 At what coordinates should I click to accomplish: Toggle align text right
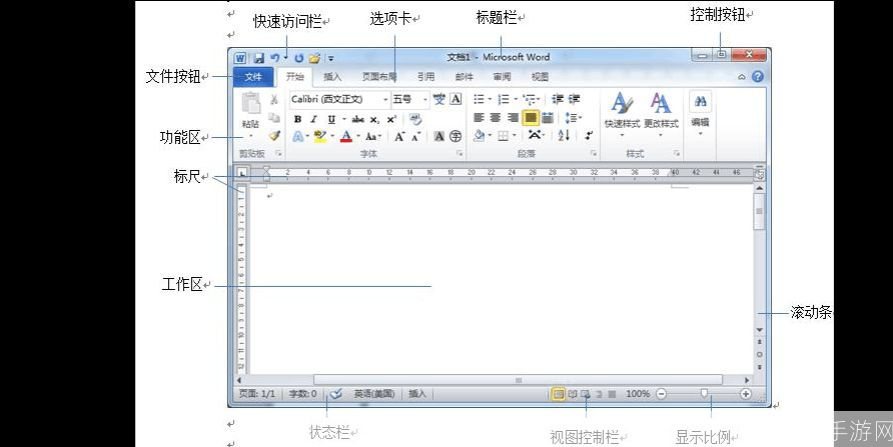coord(513,117)
